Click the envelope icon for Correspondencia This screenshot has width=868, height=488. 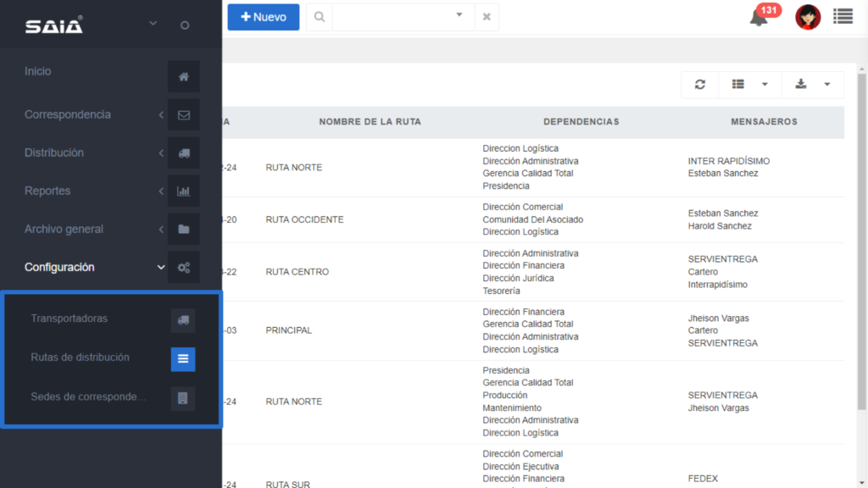183,115
